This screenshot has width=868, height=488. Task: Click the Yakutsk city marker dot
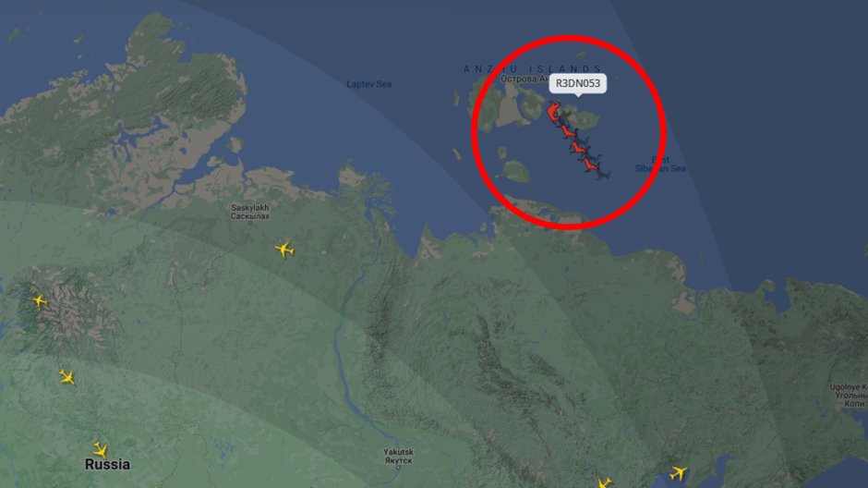click(x=398, y=468)
